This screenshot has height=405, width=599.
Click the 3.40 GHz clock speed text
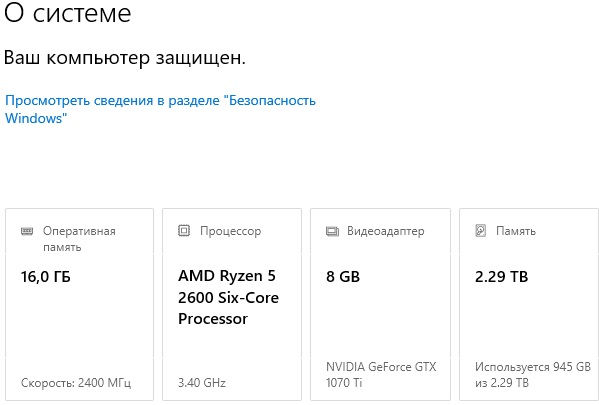pos(202,382)
